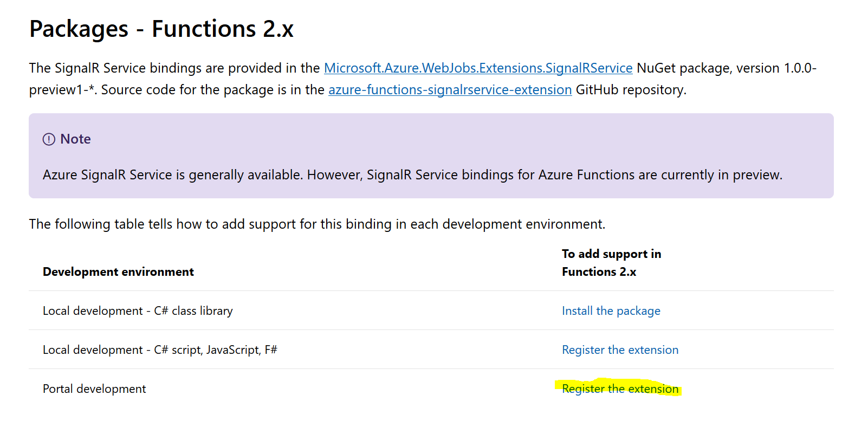Click the Note label text
Image resolution: width=868 pixels, height=427 pixels.
pyautogui.click(x=75, y=139)
